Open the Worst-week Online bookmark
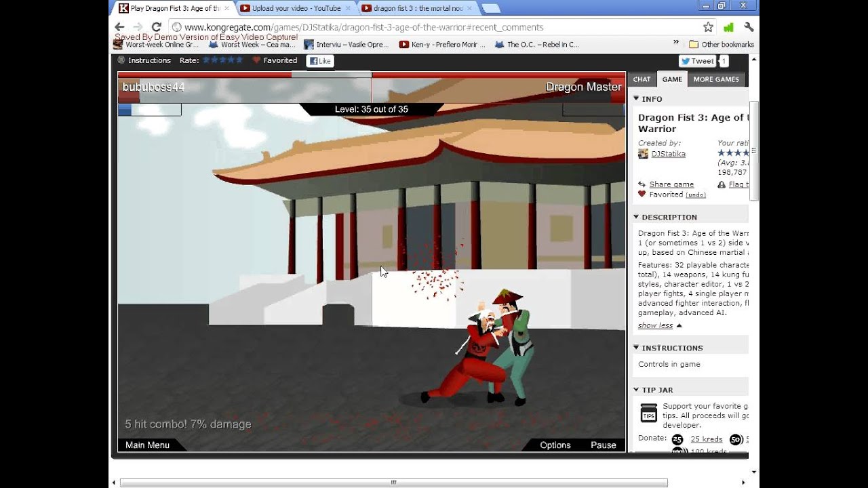This screenshot has height=488, width=868. (157, 45)
